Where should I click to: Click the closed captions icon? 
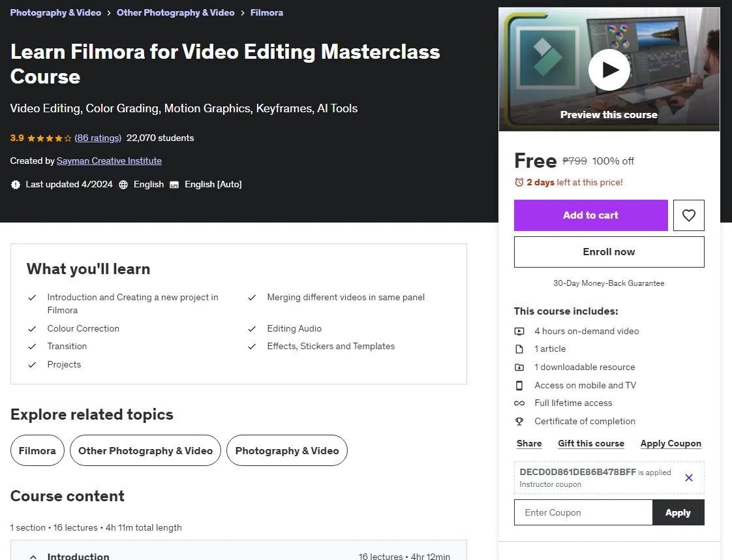174,185
